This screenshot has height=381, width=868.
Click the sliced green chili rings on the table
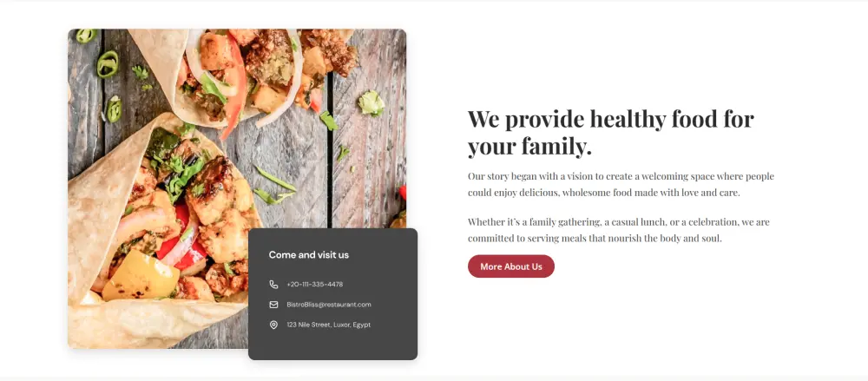click(108, 63)
